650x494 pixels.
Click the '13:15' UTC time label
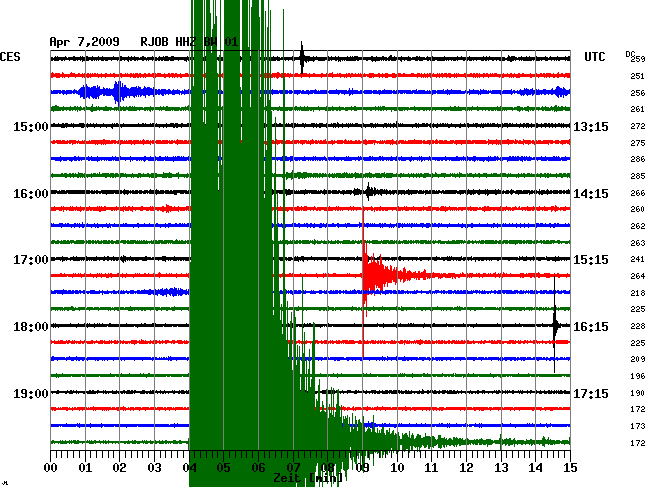591,126
